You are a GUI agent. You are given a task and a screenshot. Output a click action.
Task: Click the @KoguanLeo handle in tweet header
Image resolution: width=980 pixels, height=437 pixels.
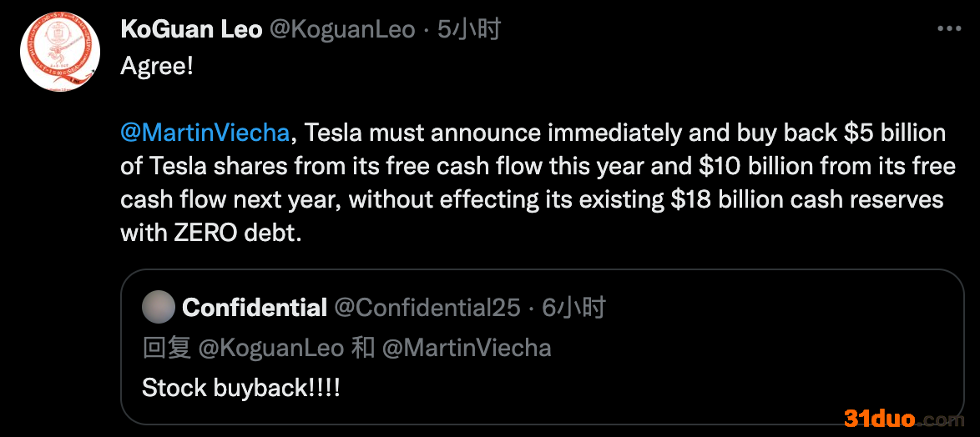coord(341,30)
